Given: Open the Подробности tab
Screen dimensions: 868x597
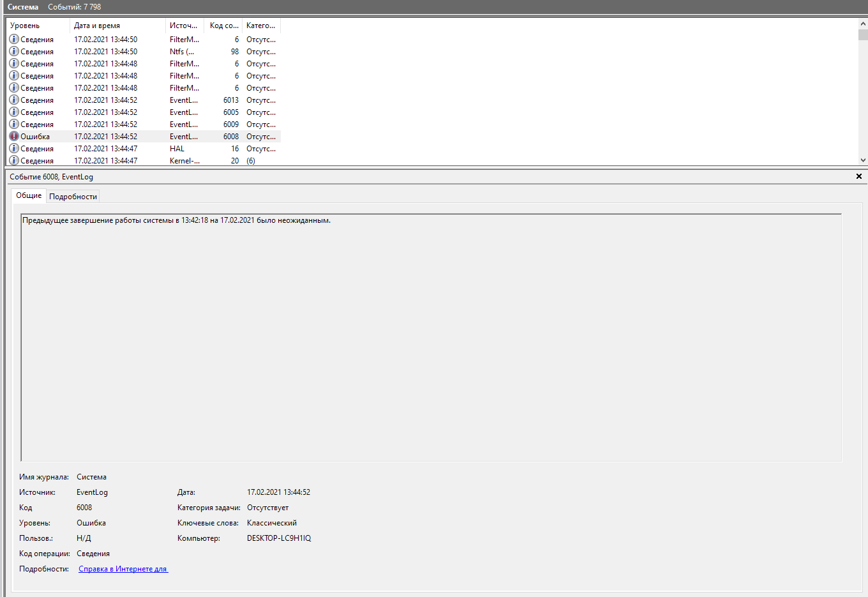Looking at the screenshot, I should click(73, 197).
